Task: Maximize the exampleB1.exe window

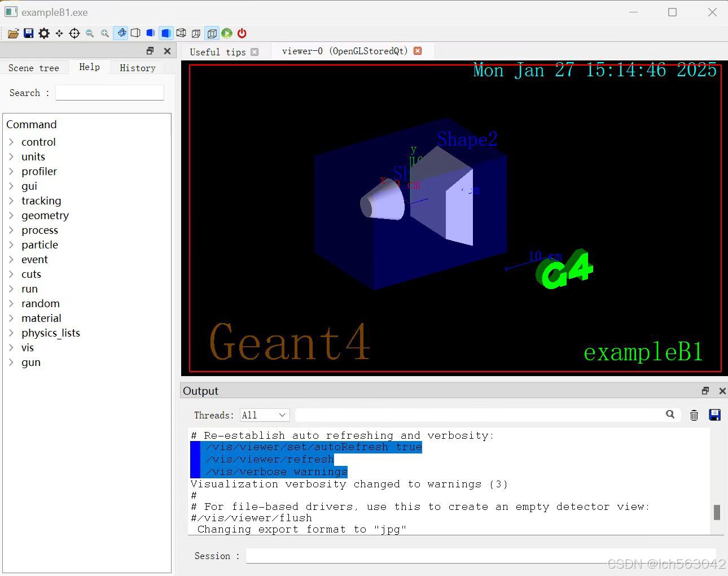Action: pos(672,12)
